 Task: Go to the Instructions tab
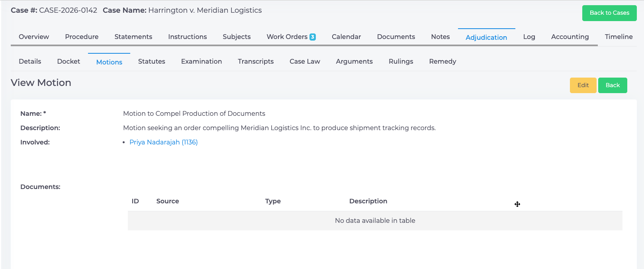[188, 37]
